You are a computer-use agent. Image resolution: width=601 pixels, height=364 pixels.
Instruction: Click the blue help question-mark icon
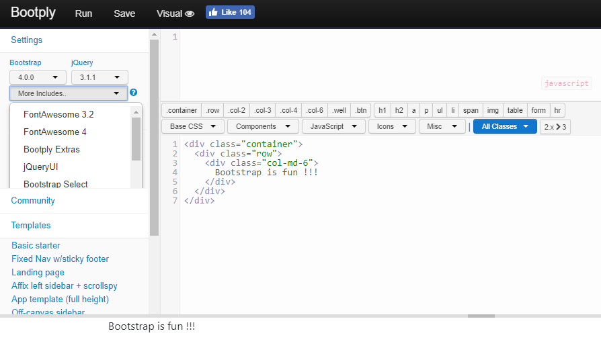point(133,92)
